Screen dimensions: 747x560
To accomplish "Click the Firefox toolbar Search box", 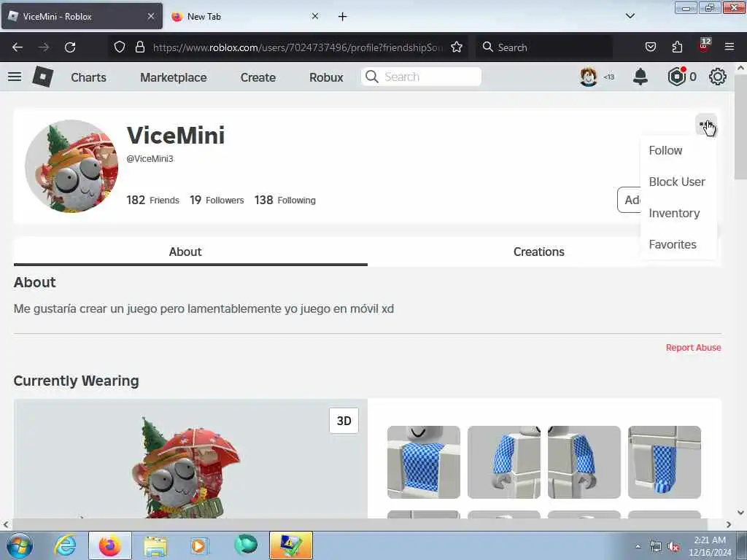I will click(x=543, y=47).
